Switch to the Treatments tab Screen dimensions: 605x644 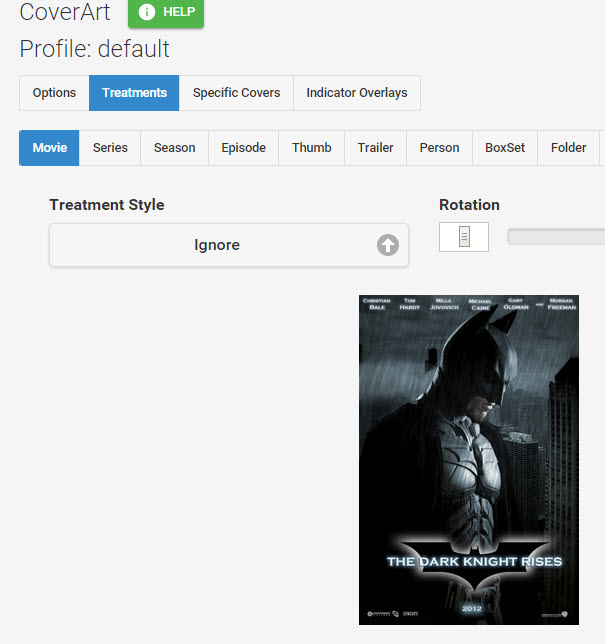pos(134,93)
